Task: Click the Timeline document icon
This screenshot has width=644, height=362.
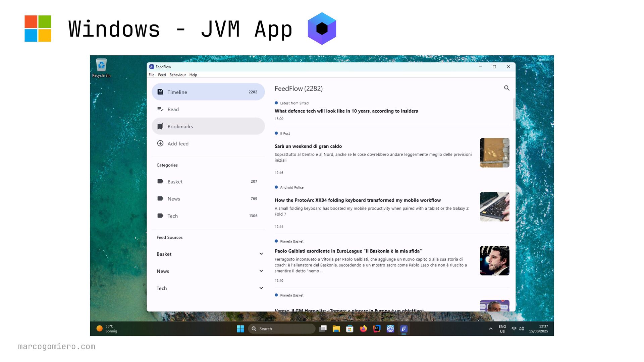Action: (x=160, y=92)
